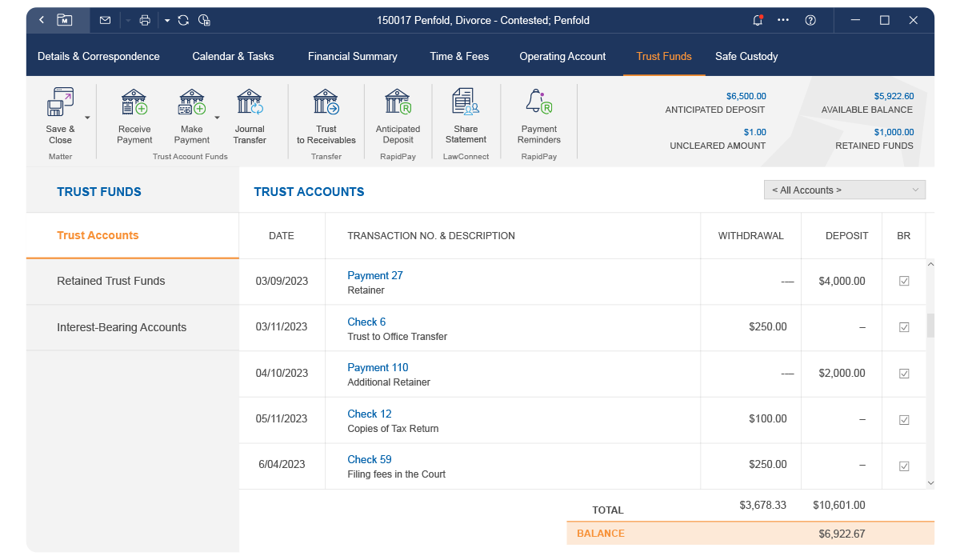
Task: Click the Anticipated Deposit RapidPay icon
Action: coord(398,102)
